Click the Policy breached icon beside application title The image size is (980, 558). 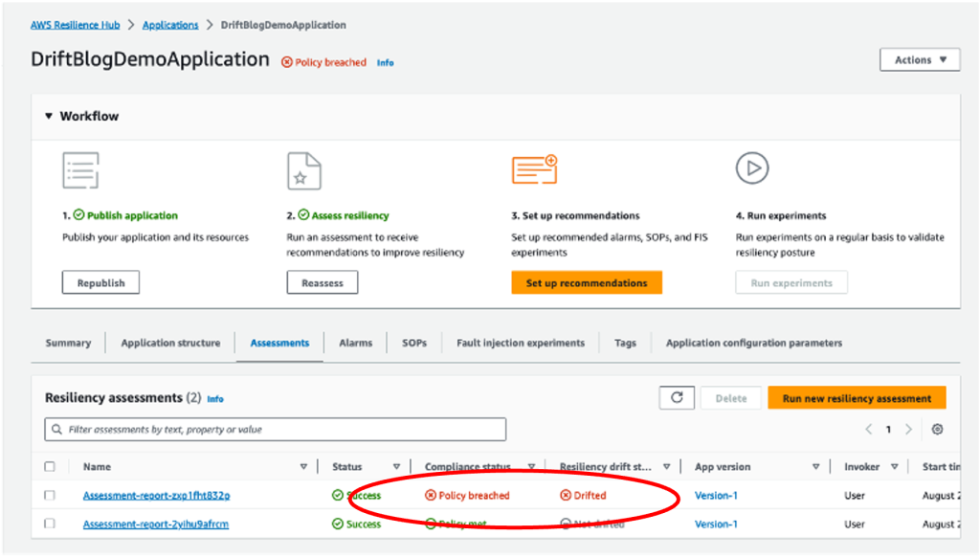click(287, 62)
